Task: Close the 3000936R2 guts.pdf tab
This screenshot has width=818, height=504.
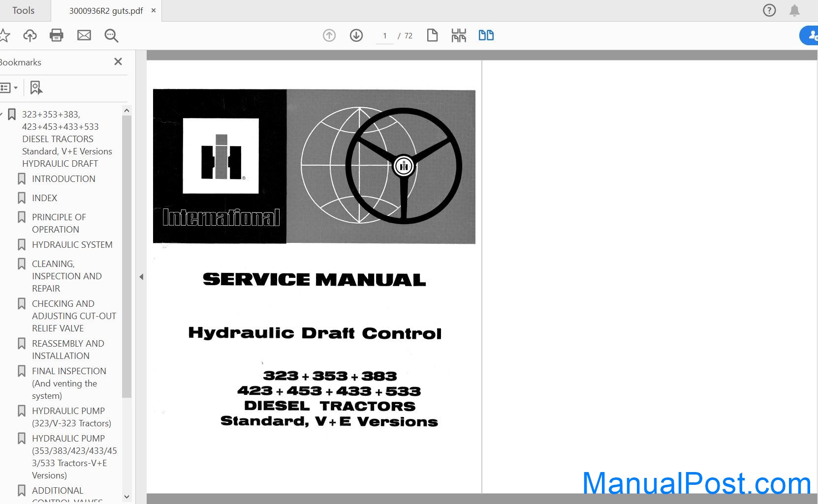Action: 154,10
